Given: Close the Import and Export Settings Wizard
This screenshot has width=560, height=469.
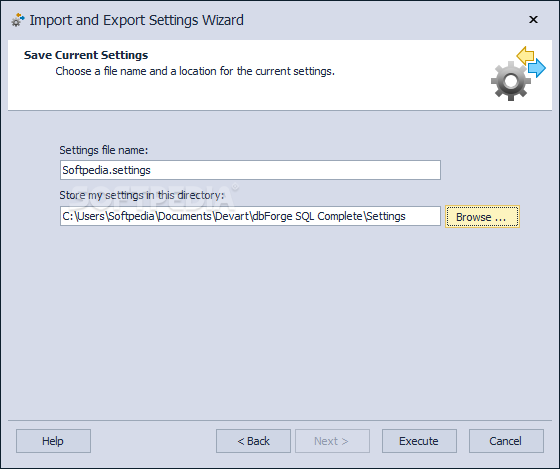Looking at the screenshot, I should [x=533, y=20].
